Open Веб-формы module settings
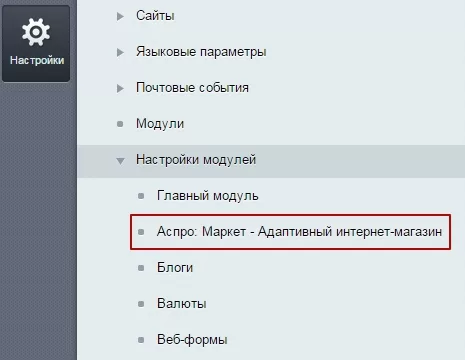465x360 pixels. click(x=192, y=340)
